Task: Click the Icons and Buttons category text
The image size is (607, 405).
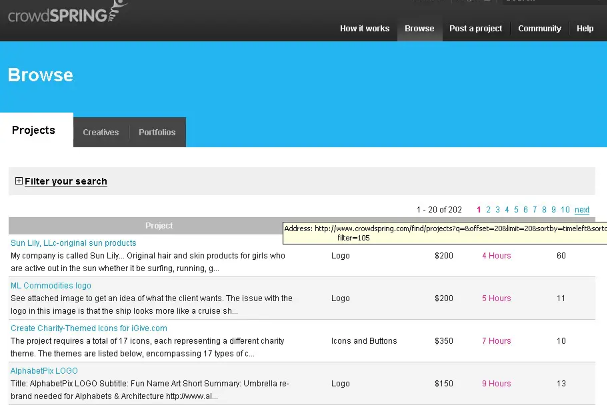Action: pos(364,341)
